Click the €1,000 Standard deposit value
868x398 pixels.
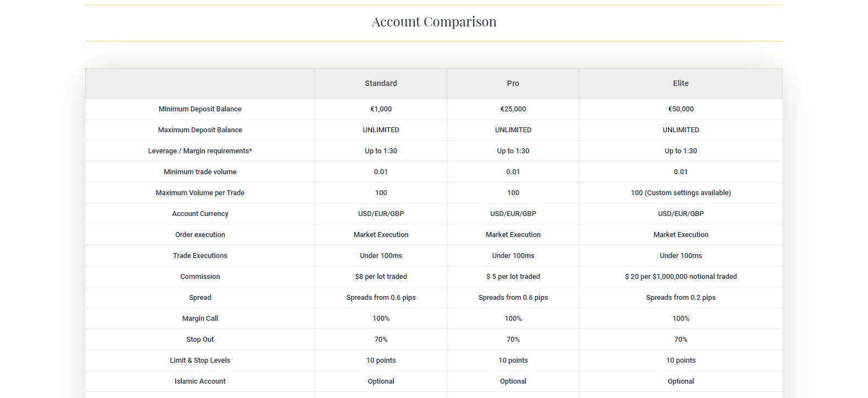(x=381, y=109)
